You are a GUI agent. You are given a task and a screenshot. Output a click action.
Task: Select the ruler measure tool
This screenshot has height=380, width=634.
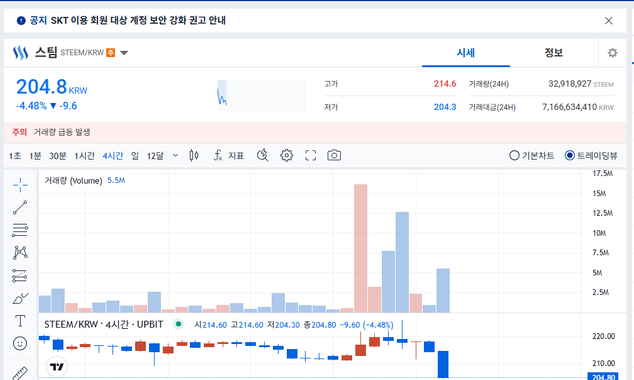click(x=20, y=374)
